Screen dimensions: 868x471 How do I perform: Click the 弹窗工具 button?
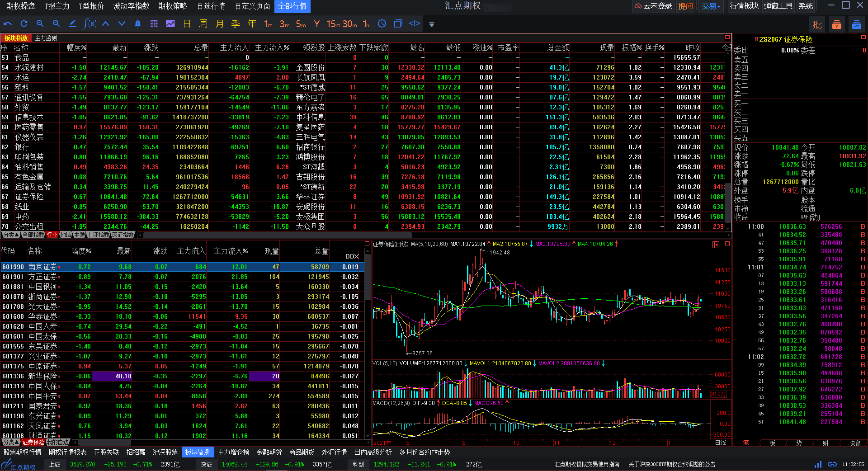pyautogui.click(x=778, y=6)
